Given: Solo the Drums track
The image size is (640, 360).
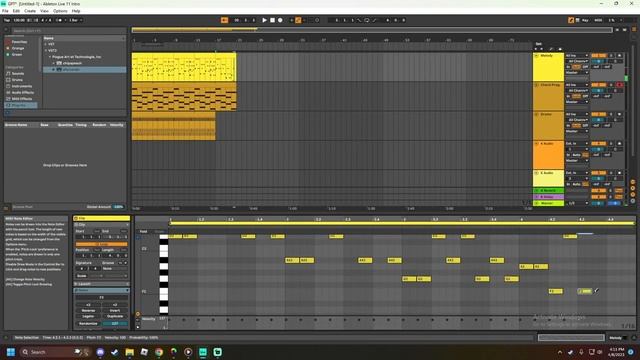Looking at the screenshot, I should click(x=611, y=114).
